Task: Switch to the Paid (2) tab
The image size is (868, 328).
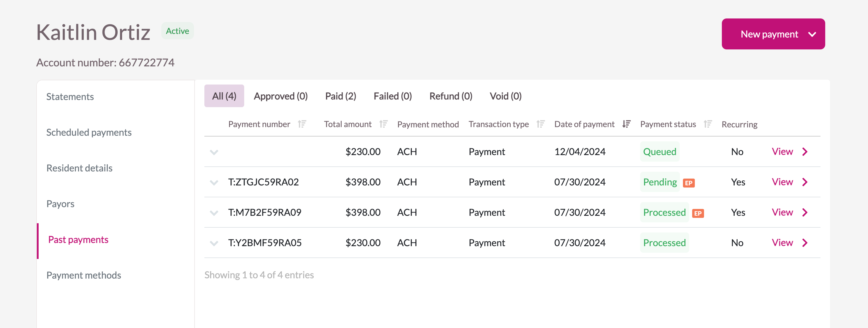Action: click(x=340, y=96)
